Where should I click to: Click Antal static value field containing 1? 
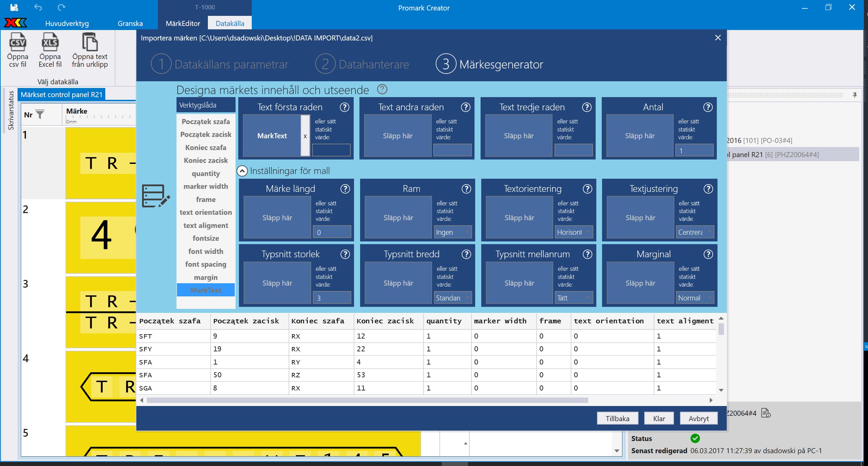click(x=694, y=150)
